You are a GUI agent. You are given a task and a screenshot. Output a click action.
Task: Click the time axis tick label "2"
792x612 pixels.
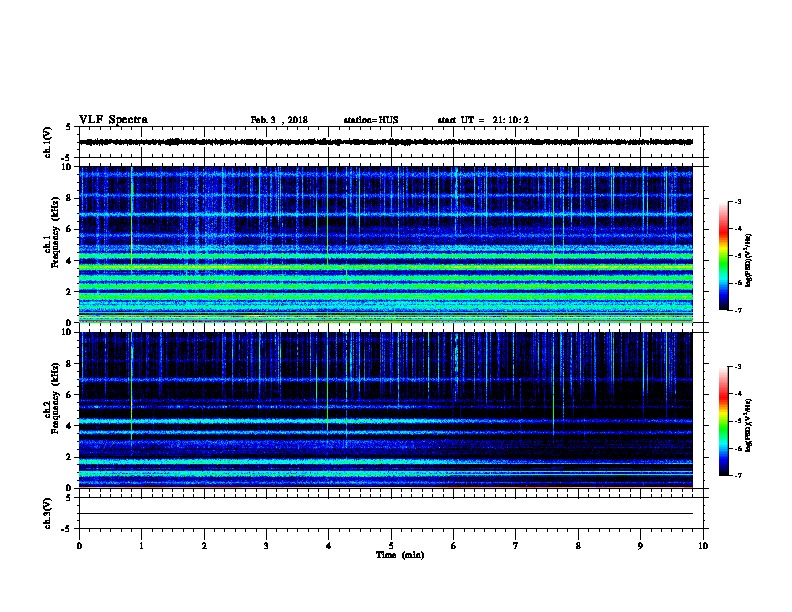204,546
